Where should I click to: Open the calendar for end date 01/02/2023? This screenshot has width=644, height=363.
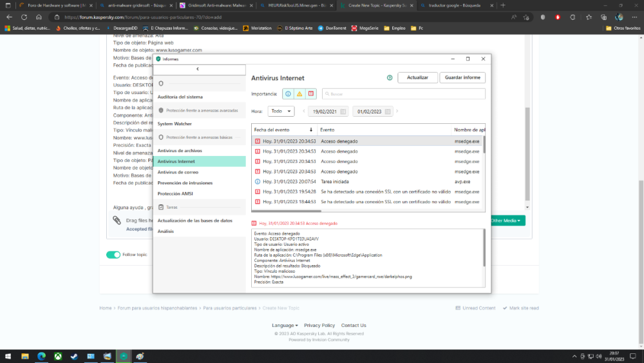coord(387,112)
